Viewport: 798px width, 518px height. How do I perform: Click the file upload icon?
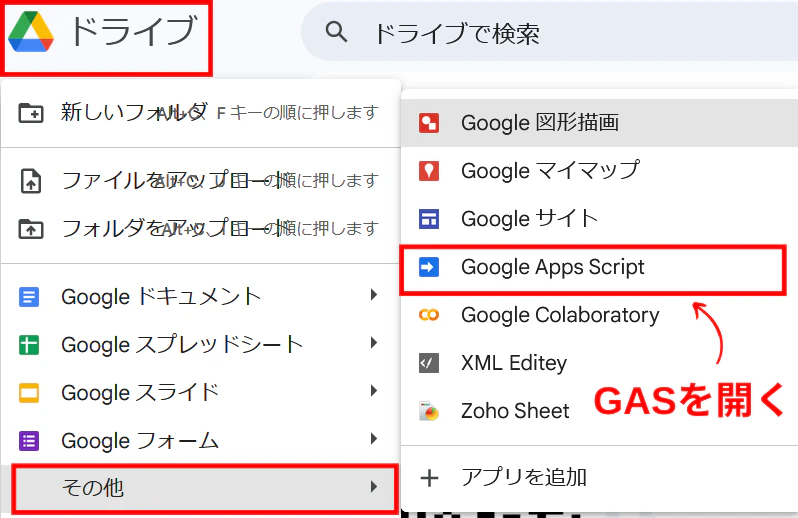31,181
